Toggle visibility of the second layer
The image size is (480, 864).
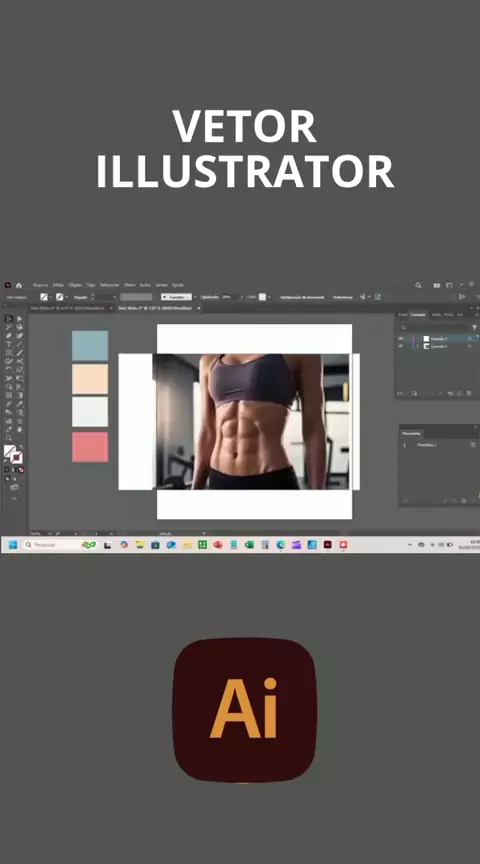point(401,346)
